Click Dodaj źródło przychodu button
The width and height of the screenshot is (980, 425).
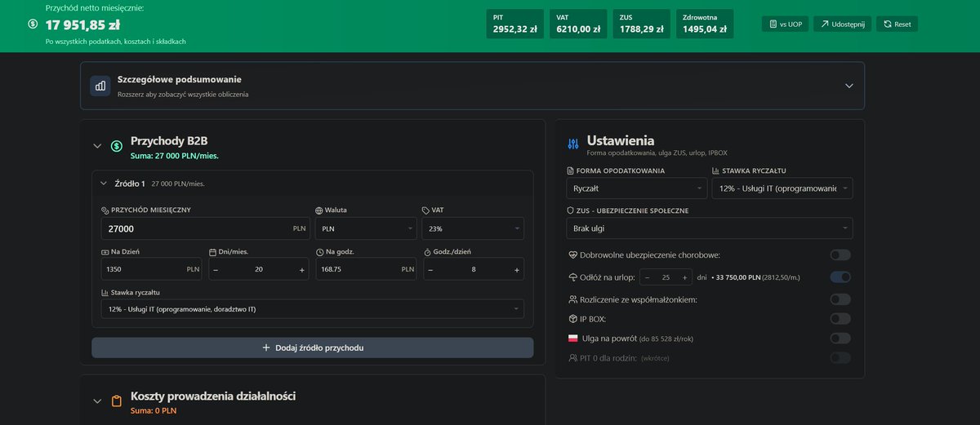coord(312,348)
